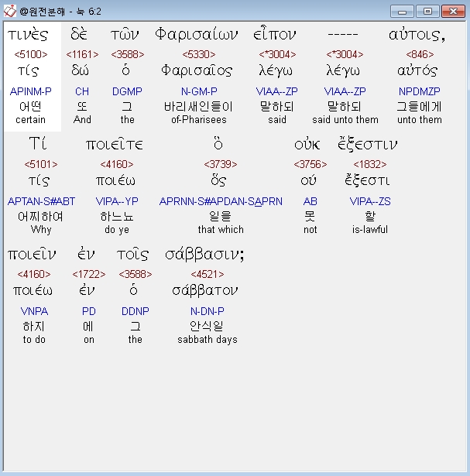Click the parsing code VIPA--YP
The image size is (470, 476).
[x=117, y=201]
